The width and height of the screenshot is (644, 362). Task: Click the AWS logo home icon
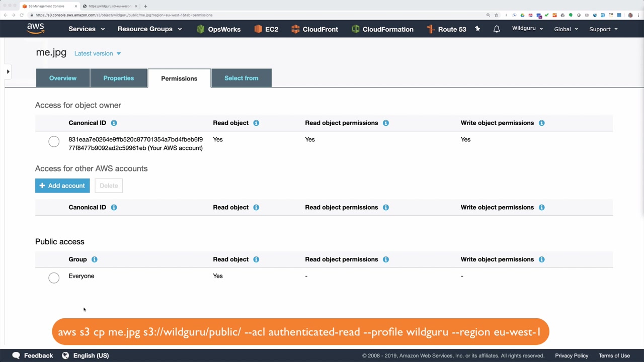pos(36,29)
